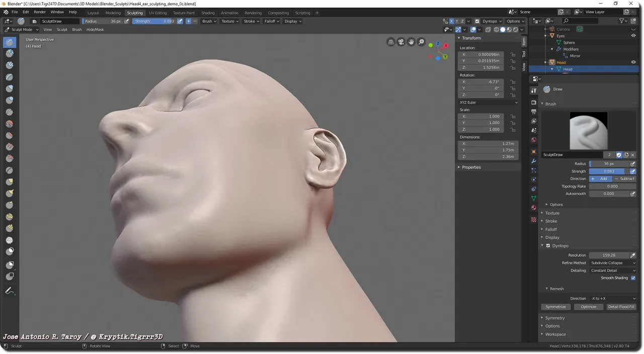Expand the Symmetry panel in the sidebar
644x354 pixels.
[x=554, y=317]
